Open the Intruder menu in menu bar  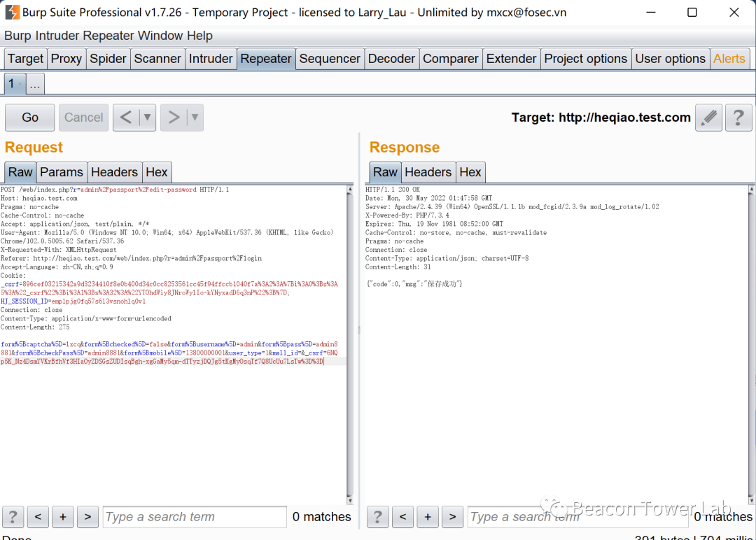57,36
